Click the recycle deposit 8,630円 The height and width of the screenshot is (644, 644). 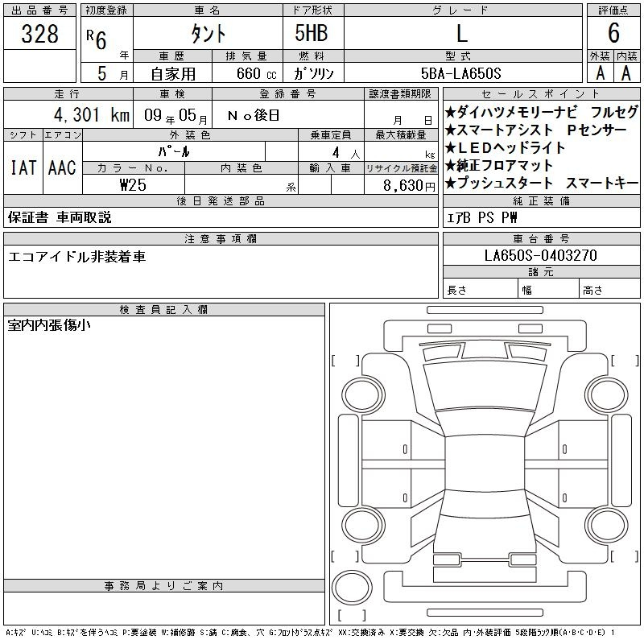409,186
